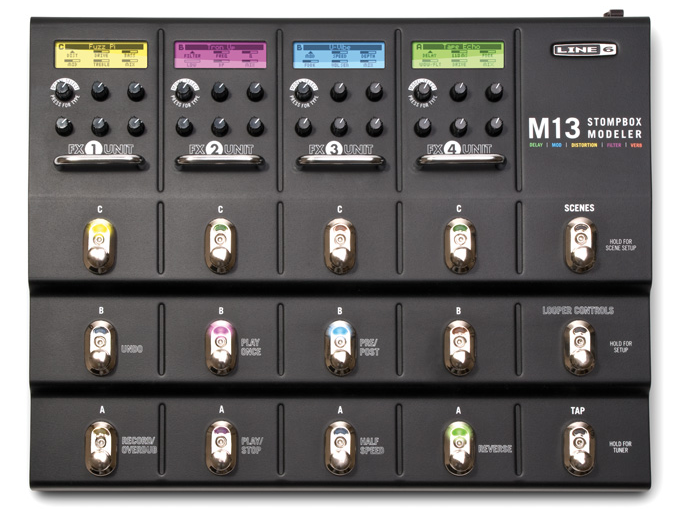This screenshot has height=509, width=674.
Task: Adjust the Freq knob on FX 2 Unit
Action: pyautogui.click(x=220, y=92)
